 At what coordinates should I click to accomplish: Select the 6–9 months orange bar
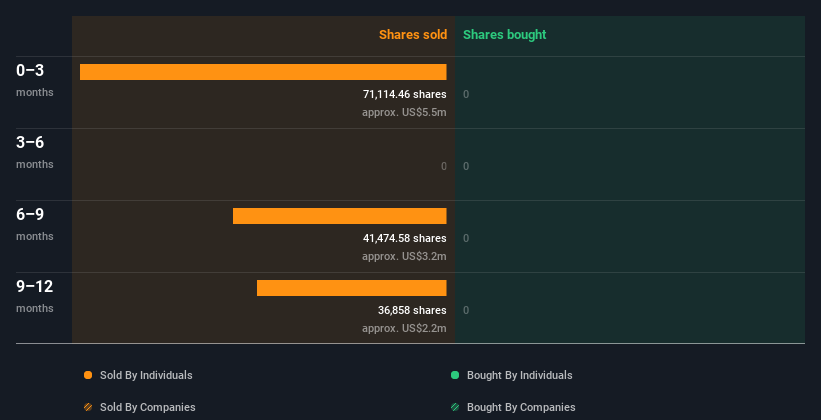(340, 216)
